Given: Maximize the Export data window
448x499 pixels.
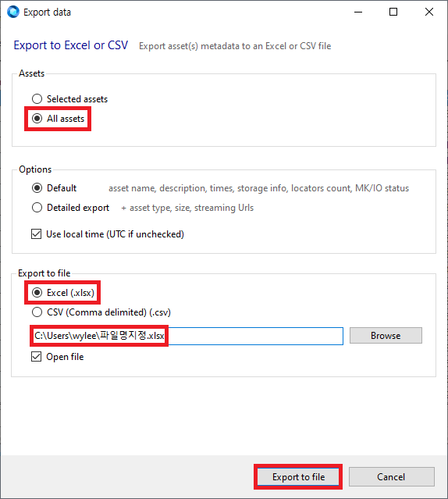Looking at the screenshot, I should [x=393, y=12].
